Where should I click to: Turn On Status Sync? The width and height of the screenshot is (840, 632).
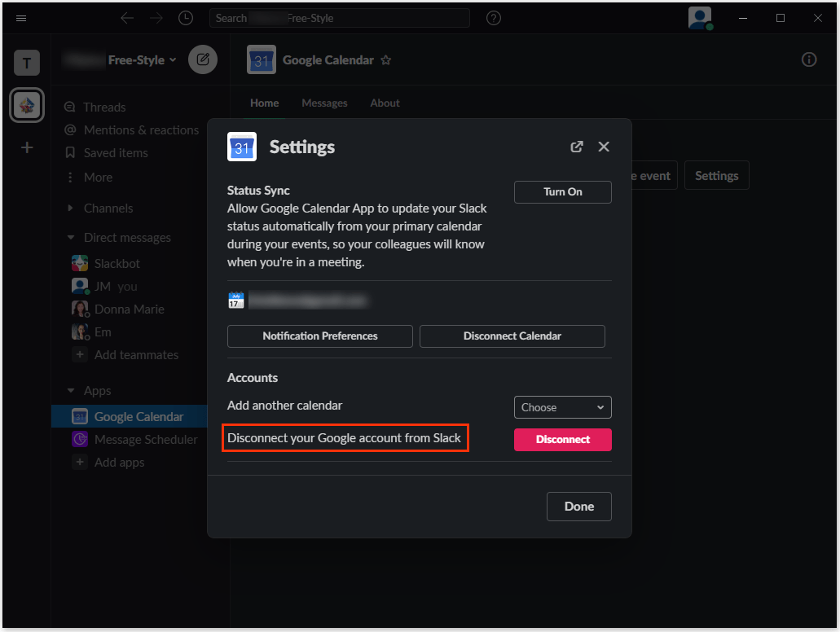tap(562, 191)
